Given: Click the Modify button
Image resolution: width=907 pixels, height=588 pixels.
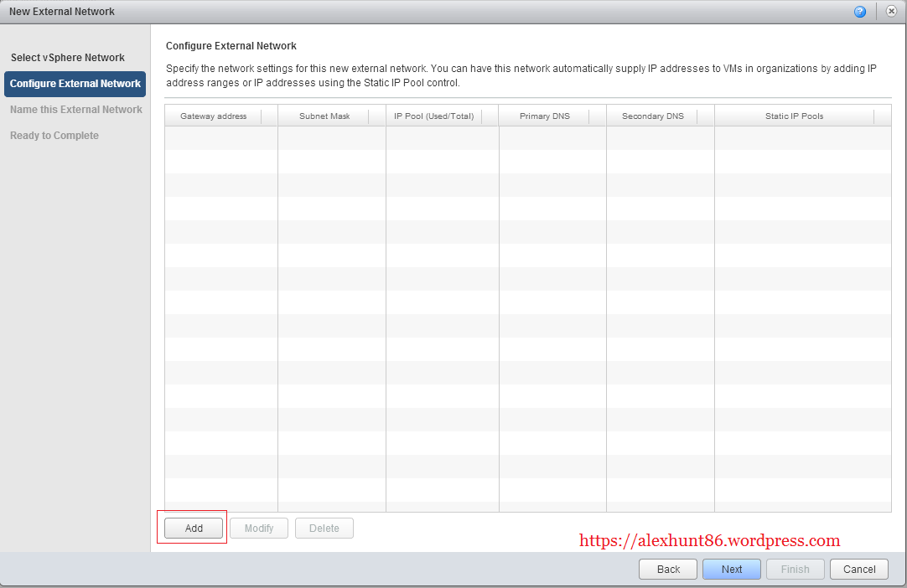Looking at the screenshot, I should tap(259, 529).
